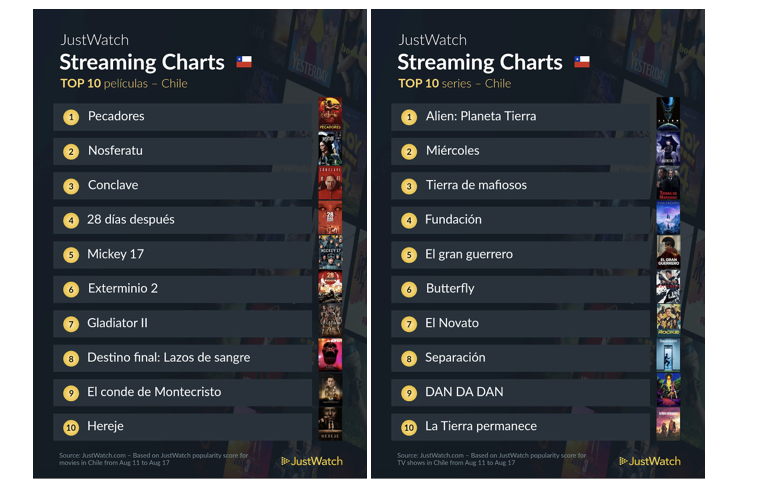Choose the Miércoles row in the series list

pyautogui.click(x=521, y=151)
